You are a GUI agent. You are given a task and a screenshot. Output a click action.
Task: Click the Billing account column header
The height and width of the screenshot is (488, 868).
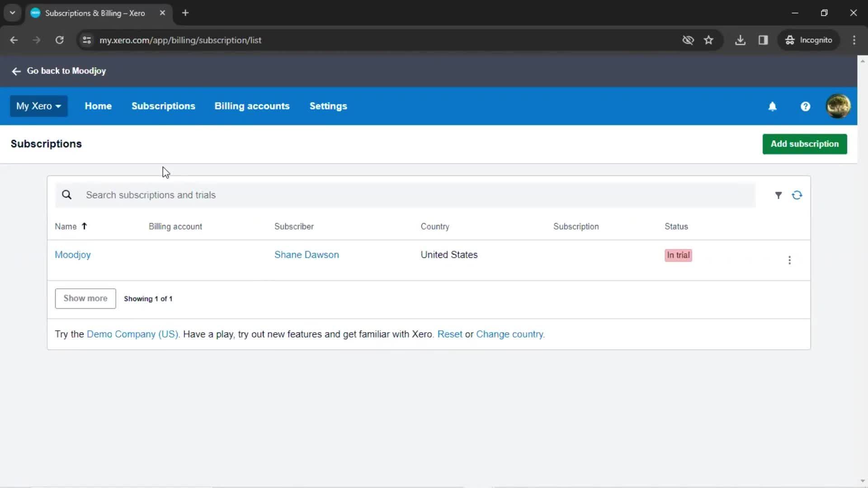(175, 226)
